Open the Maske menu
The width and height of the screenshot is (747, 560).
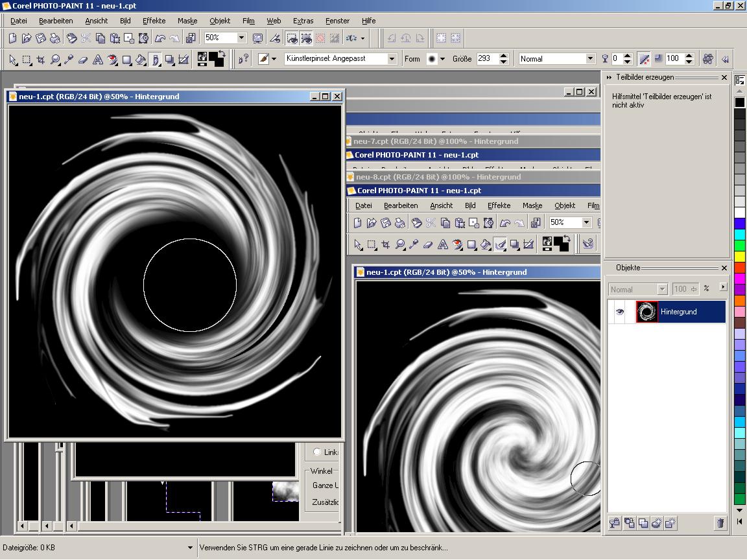[187, 21]
